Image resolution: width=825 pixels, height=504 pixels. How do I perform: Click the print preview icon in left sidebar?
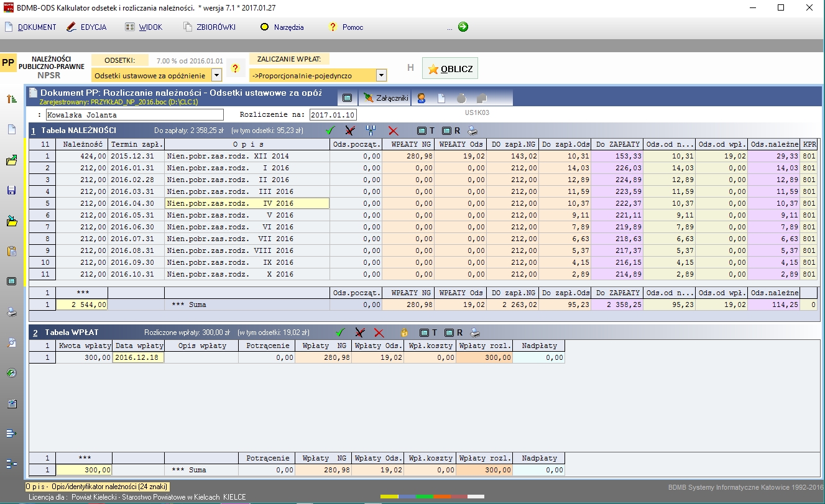click(11, 342)
